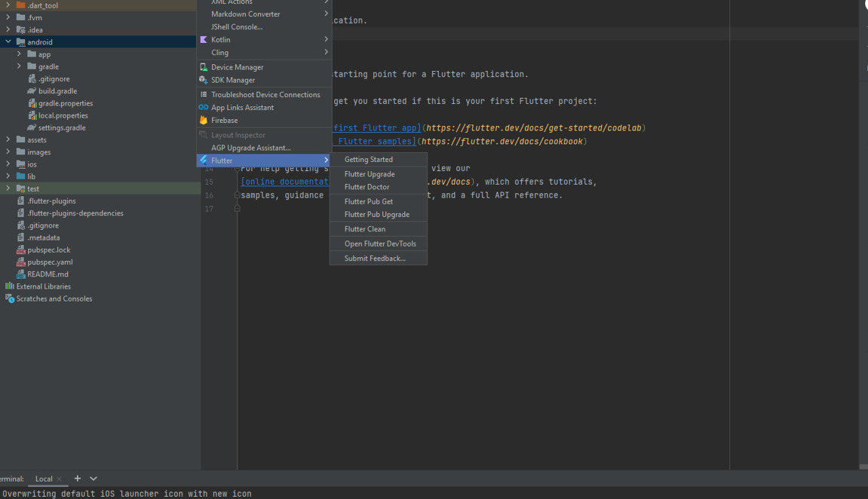Click the online documentation link in editor
This screenshot has width=868, height=499.
(x=284, y=182)
